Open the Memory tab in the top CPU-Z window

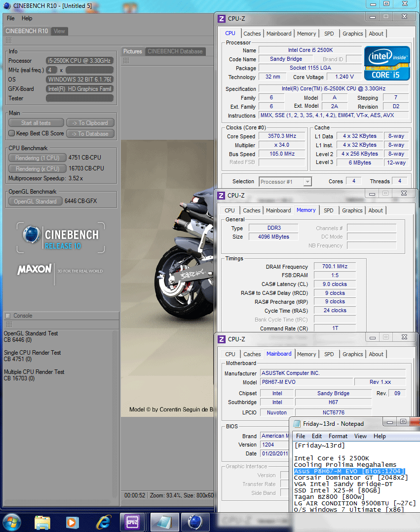click(x=306, y=34)
